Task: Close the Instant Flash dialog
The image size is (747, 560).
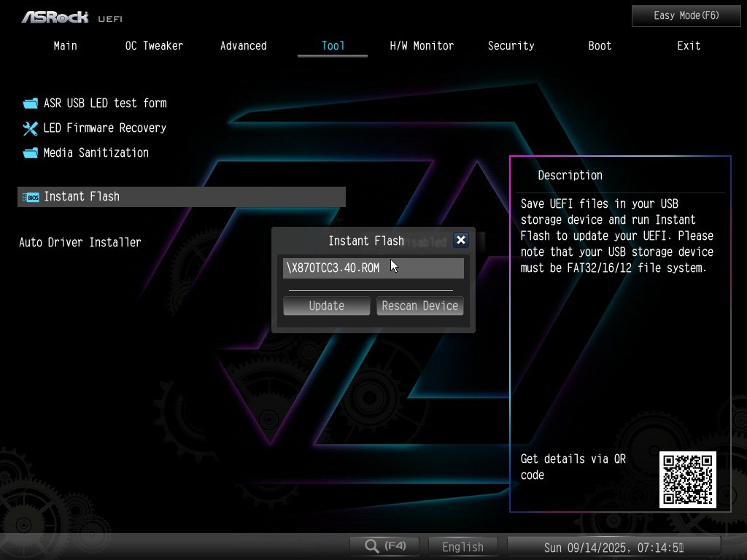Action: [460, 240]
